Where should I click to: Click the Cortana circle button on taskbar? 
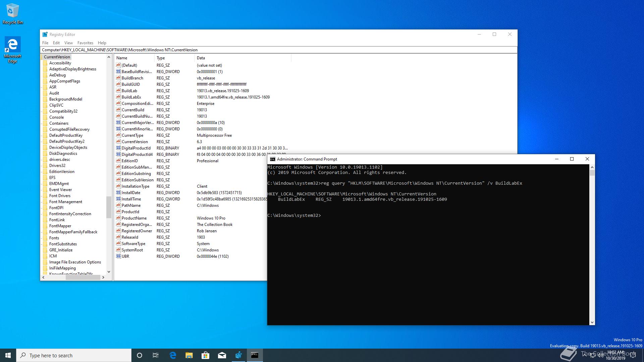click(140, 355)
